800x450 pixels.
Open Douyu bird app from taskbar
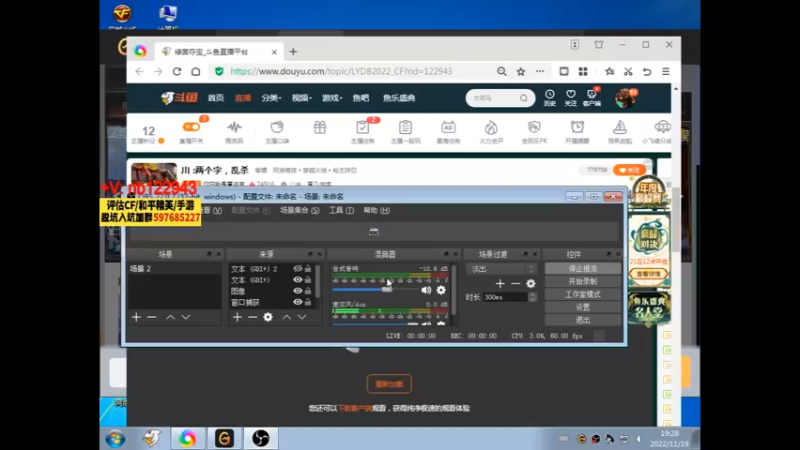pos(151,438)
